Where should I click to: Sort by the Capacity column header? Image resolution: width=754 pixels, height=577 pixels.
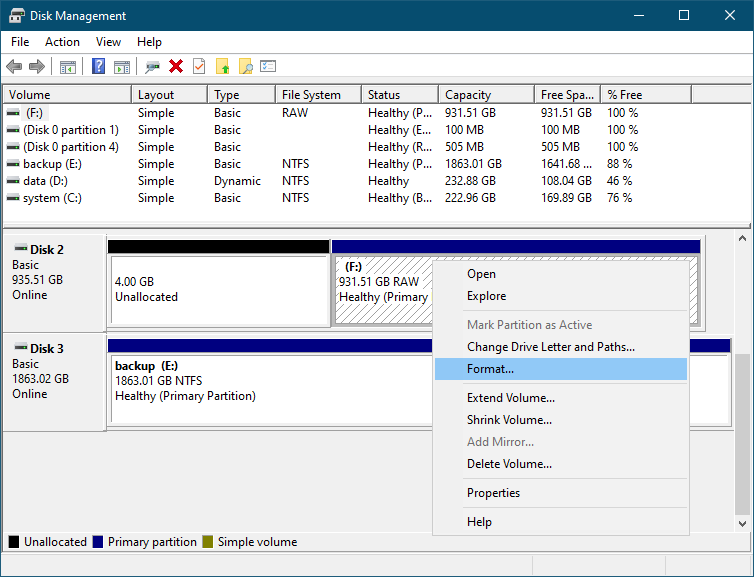click(487, 95)
